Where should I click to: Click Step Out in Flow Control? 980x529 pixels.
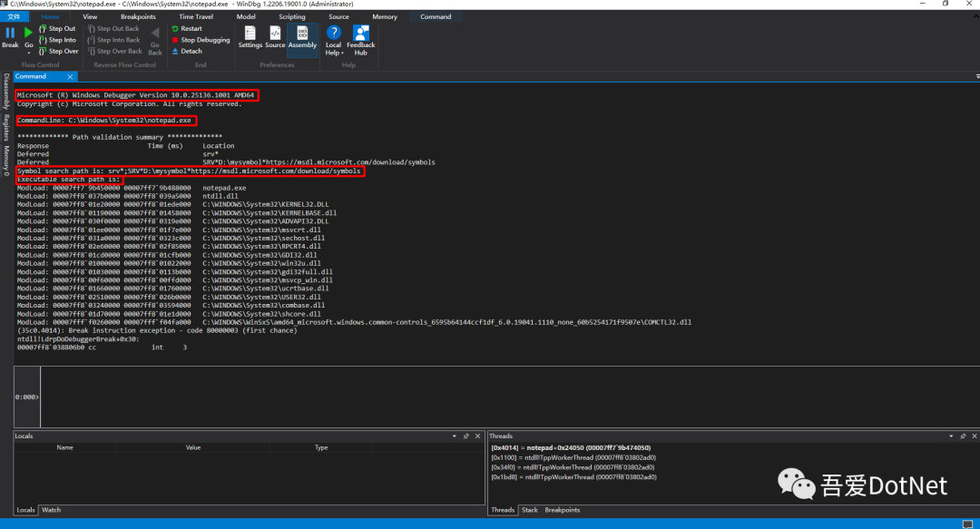[x=57, y=29]
